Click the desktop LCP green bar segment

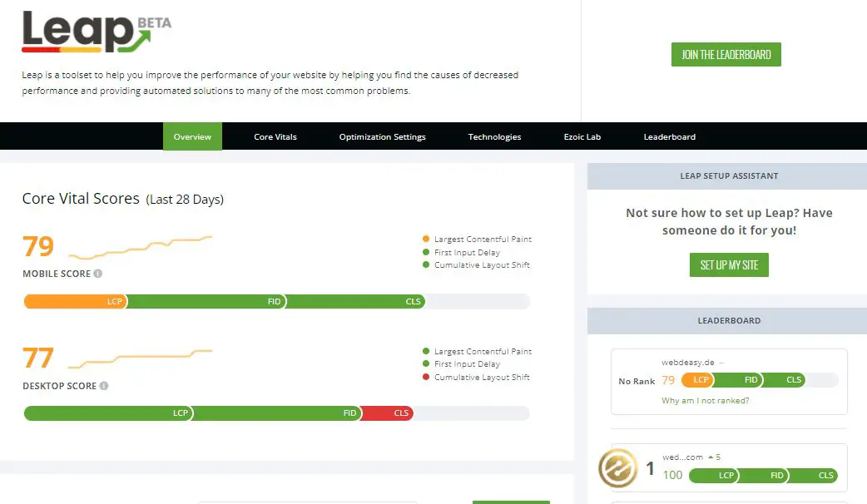click(108, 413)
